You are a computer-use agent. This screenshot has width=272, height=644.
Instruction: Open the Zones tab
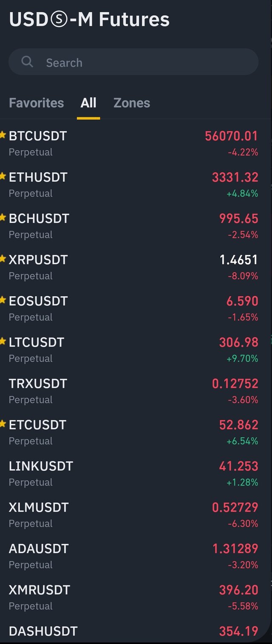pos(132,103)
